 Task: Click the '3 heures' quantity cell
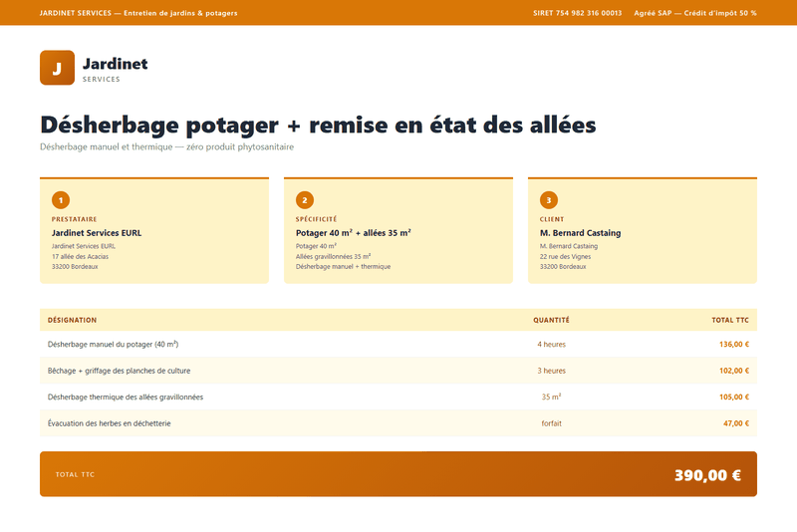552,371
